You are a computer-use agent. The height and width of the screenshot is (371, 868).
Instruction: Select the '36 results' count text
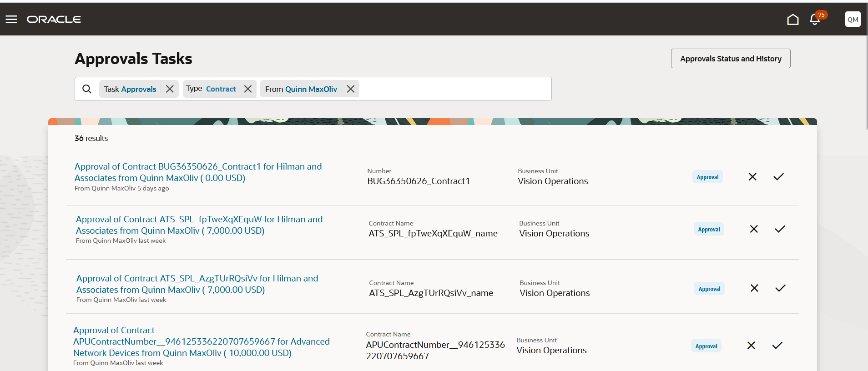91,138
